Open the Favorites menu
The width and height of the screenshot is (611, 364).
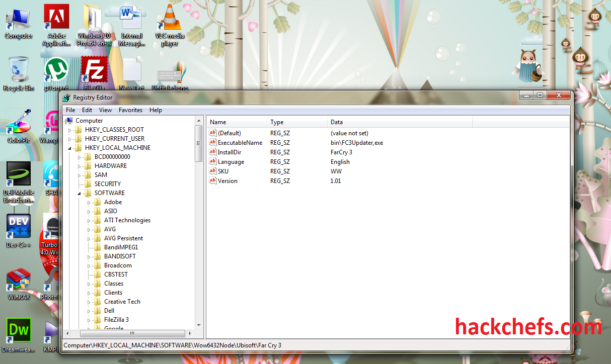pos(130,110)
